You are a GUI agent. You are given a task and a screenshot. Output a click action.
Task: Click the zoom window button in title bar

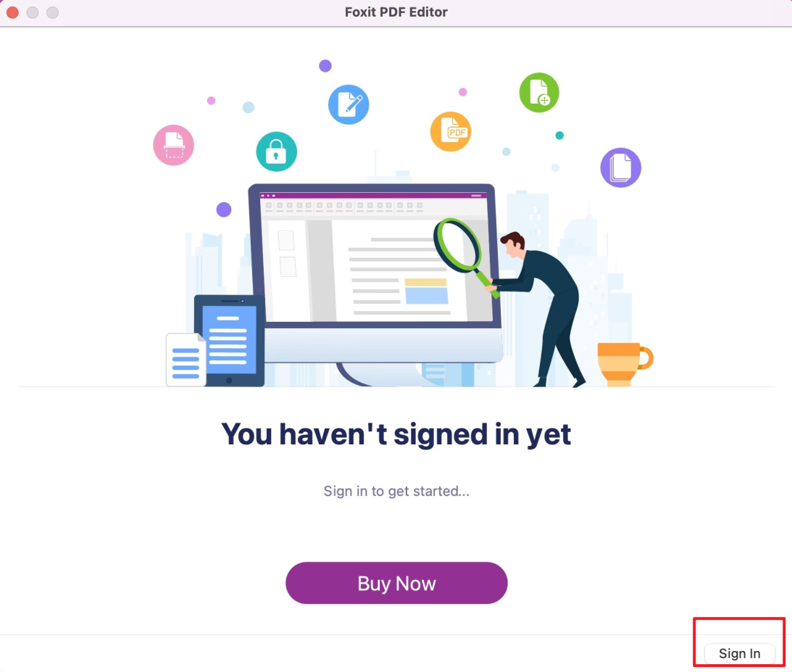pyautogui.click(x=52, y=12)
